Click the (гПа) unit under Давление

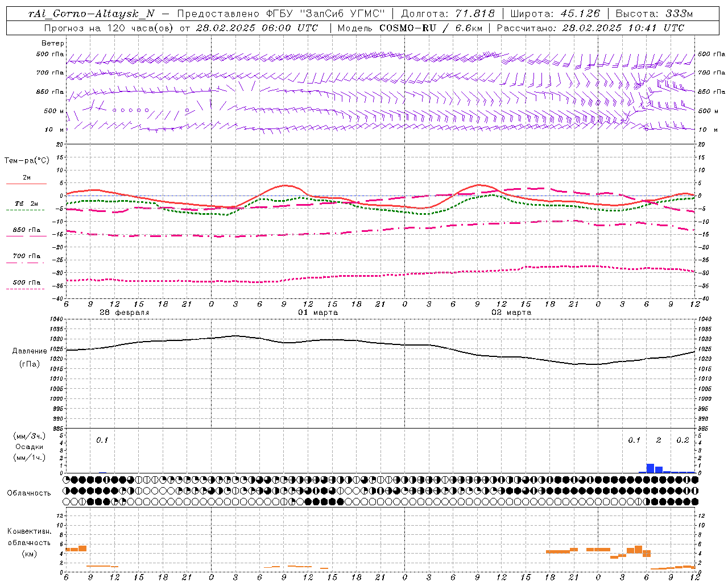click(30, 364)
